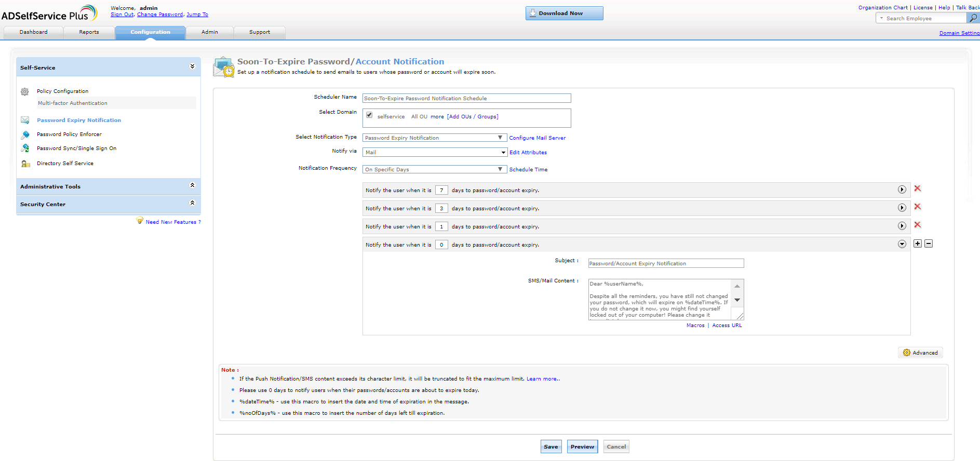Click the search employee magnifier icon
Screen dimensions: 980x461
973,18
